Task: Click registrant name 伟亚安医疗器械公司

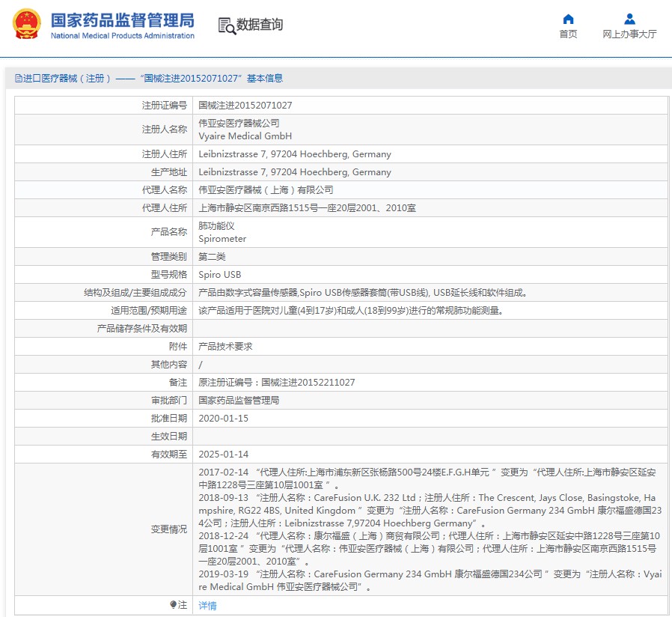Action: coord(239,123)
